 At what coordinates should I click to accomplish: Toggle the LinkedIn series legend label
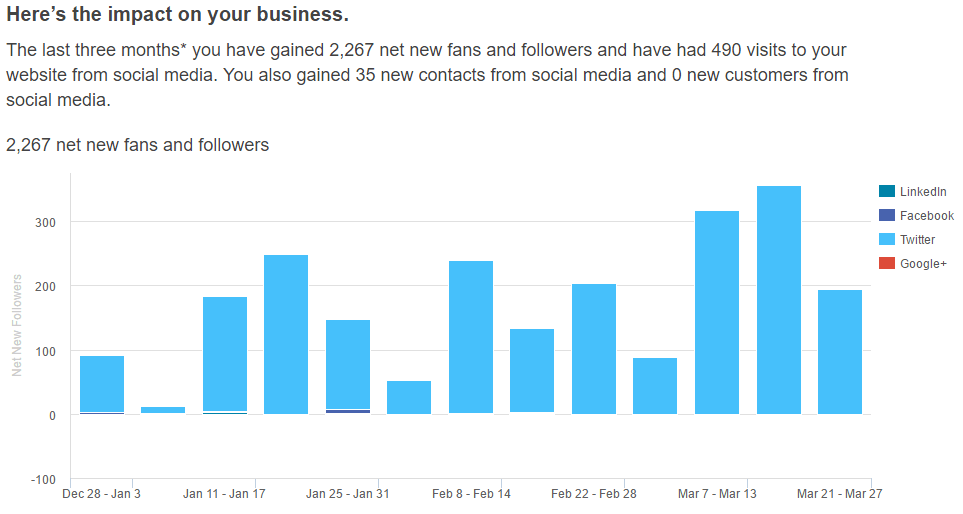tap(923, 191)
